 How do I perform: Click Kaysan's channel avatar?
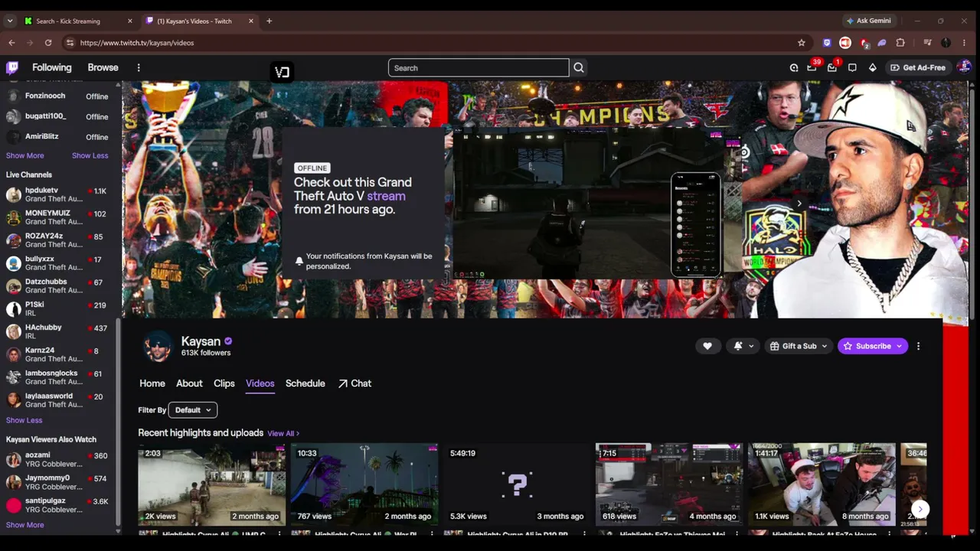(x=158, y=347)
